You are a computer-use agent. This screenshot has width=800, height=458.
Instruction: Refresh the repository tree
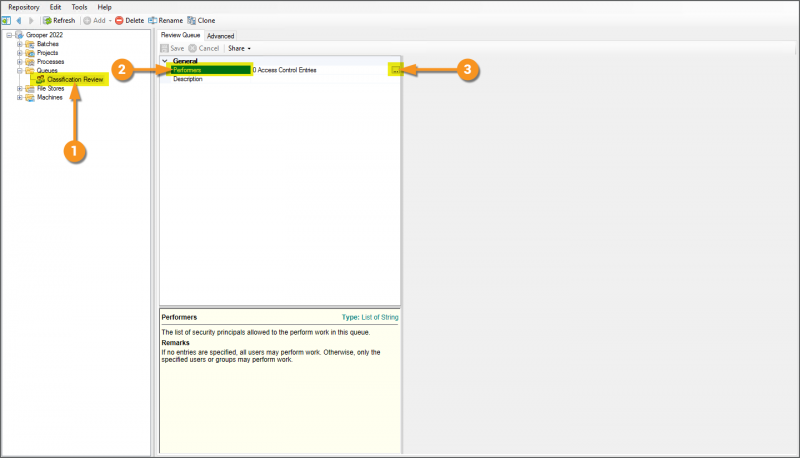pyautogui.click(x=59, y=20)
